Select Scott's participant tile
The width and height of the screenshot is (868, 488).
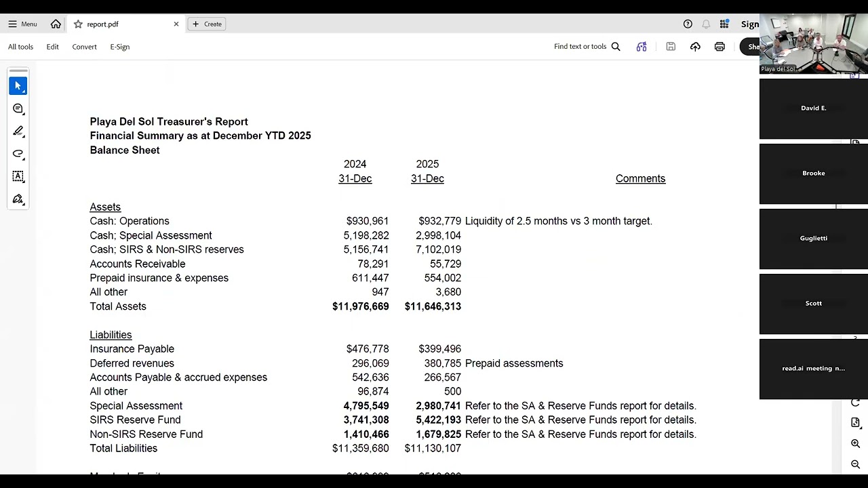point(814,304)
